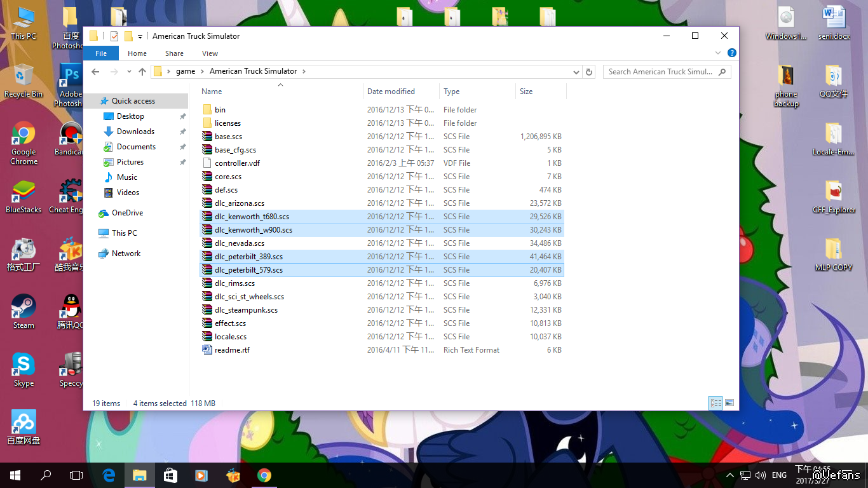Click the New folder icon in the title bar

128,36
